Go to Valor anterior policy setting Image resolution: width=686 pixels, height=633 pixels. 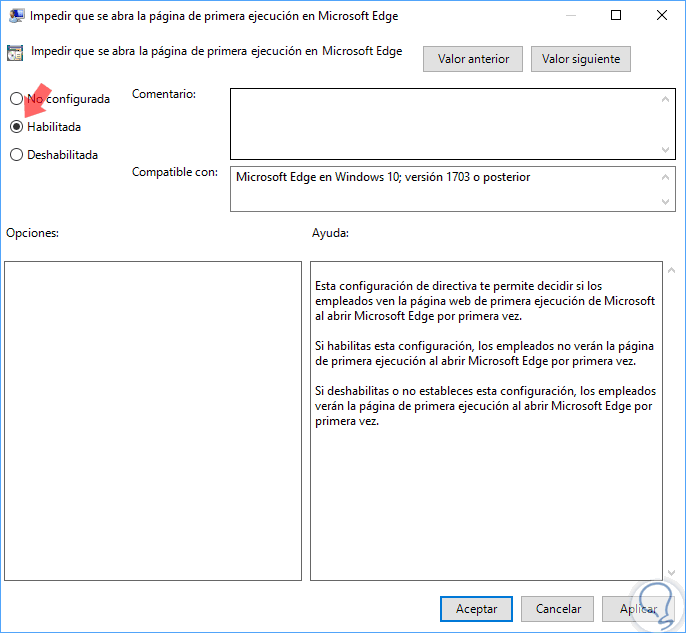pos(472,59)
